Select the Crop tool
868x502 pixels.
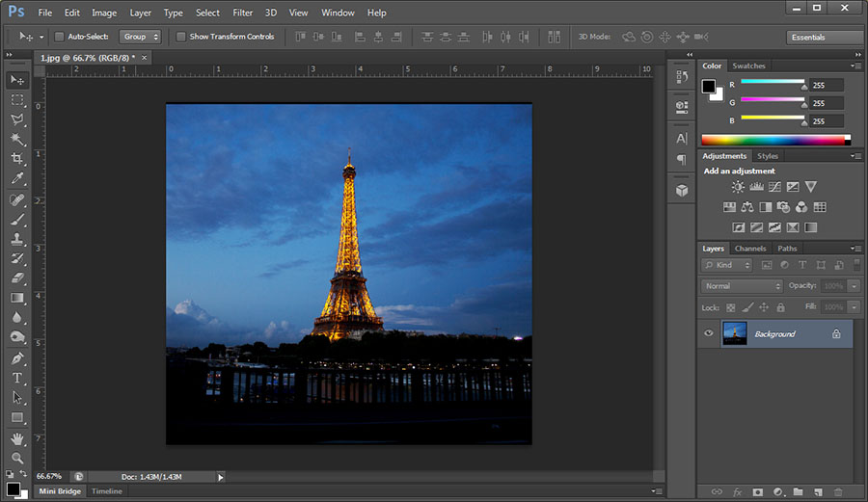pos(17,159)
